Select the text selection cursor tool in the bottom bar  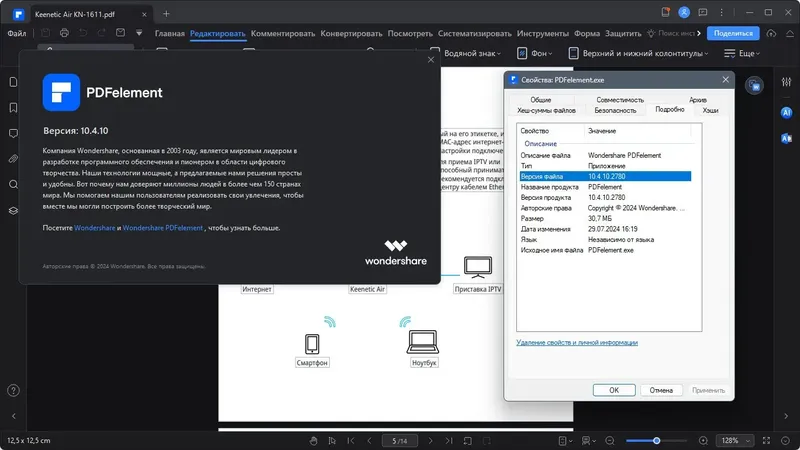(x=332, y=440)
